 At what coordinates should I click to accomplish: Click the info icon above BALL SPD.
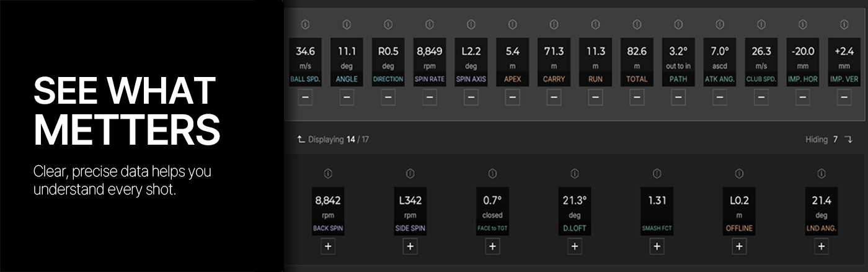pyautogui.click(x=305, y=24)
